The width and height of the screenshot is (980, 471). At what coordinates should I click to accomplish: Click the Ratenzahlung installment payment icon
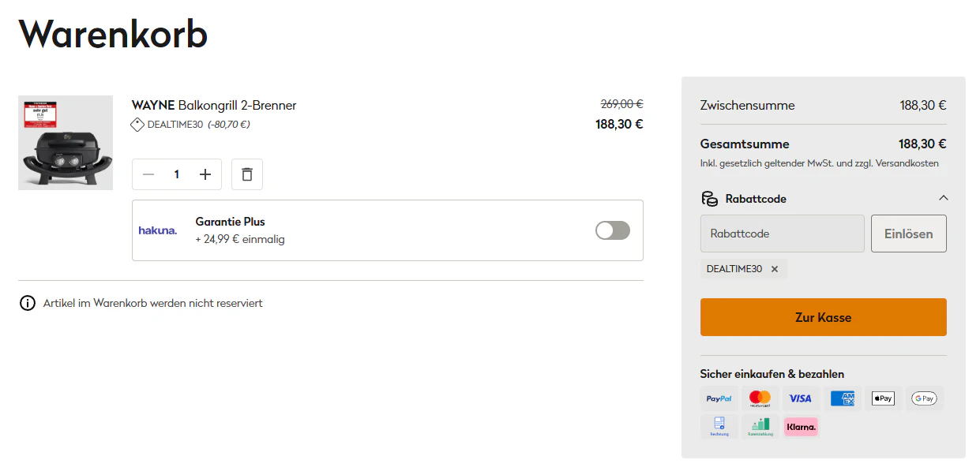[x=760, y=427]
